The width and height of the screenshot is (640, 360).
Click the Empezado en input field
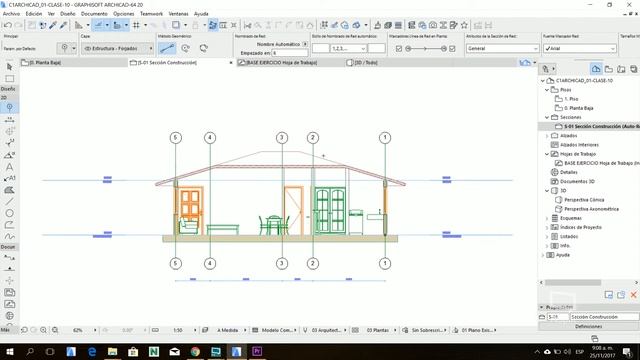289,53
